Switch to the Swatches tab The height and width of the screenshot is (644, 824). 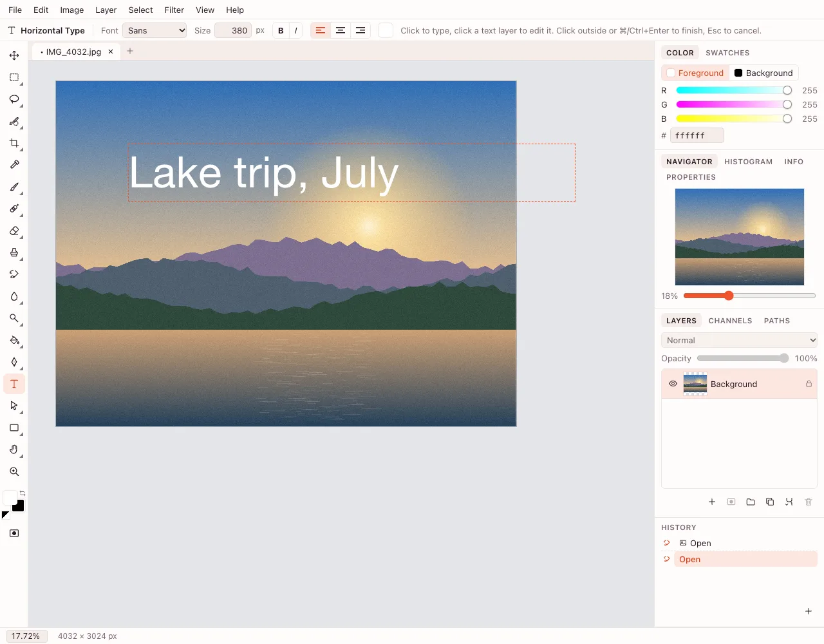point(727,53)
